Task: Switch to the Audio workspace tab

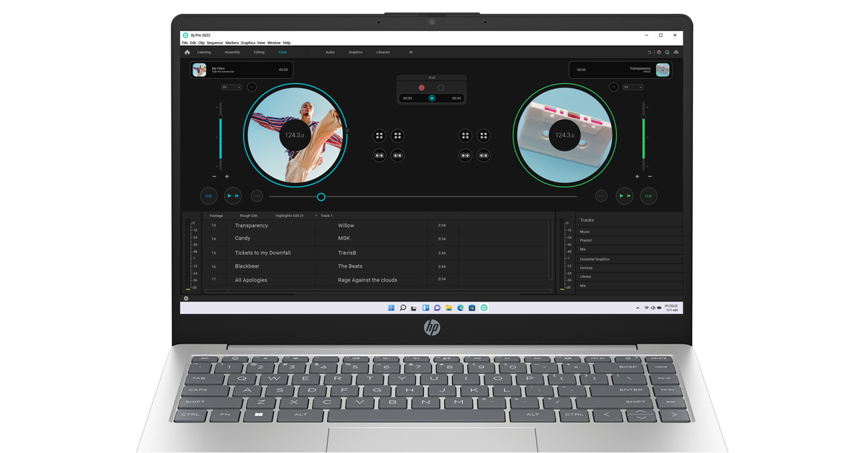Action: pyautogui.click(x=330, y=52)
